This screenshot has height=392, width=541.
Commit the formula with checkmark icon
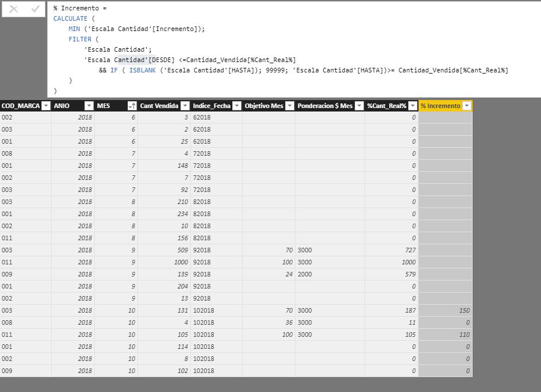tap(35, 9)
